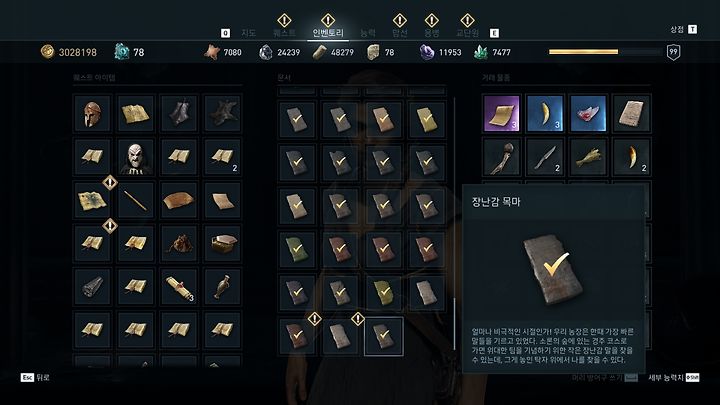
Task: Select the purple parchment trade good
Action: tap(501, 113)
